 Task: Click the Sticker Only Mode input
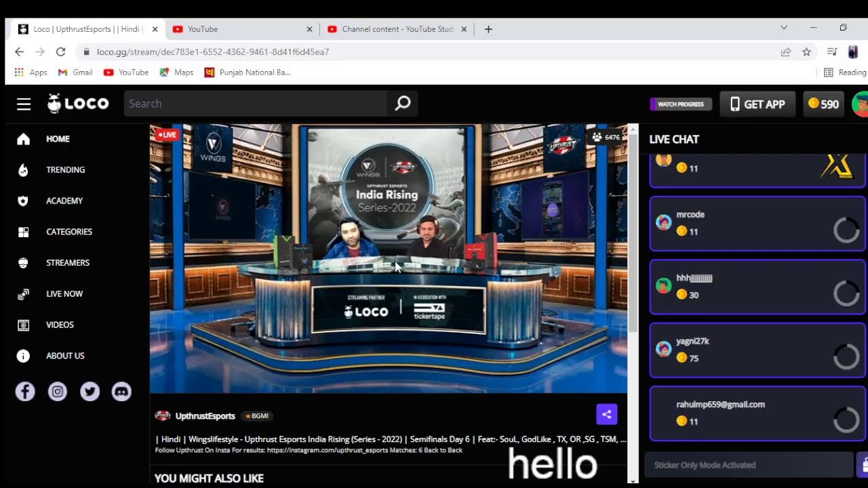749,465
